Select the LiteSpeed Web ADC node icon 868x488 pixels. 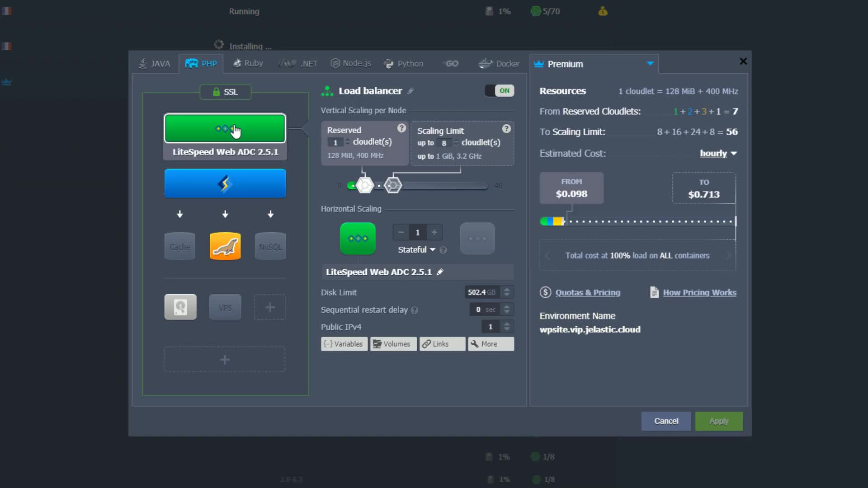225,128
